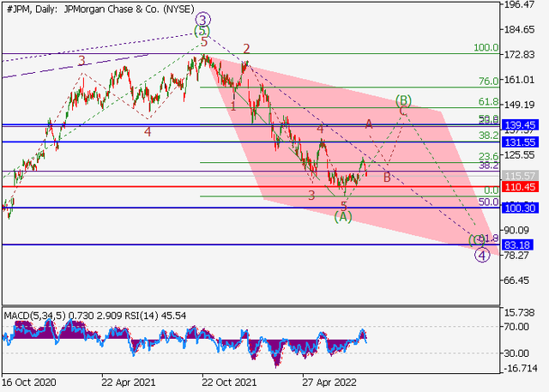Click the red wave 2 label near peak
The image size is (549, 392).
(246, 49)
